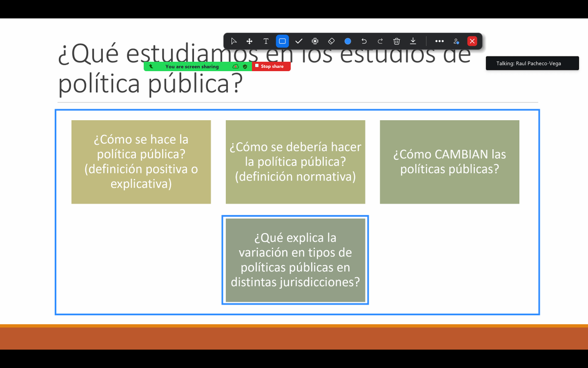
Task: Select the arrow pointer annotation tool
Action: [234, 41]
